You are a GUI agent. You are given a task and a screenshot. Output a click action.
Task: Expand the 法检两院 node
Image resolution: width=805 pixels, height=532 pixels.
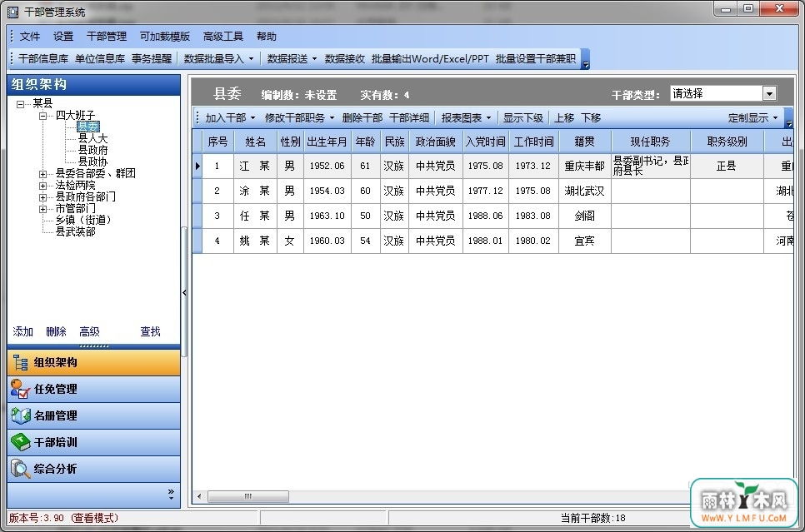(x=43, y=186)
